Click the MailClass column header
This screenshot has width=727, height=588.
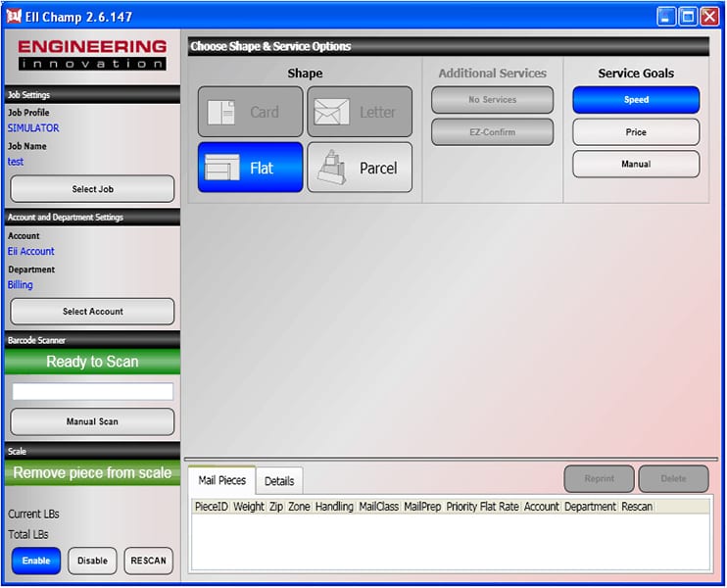coord(379,507)
